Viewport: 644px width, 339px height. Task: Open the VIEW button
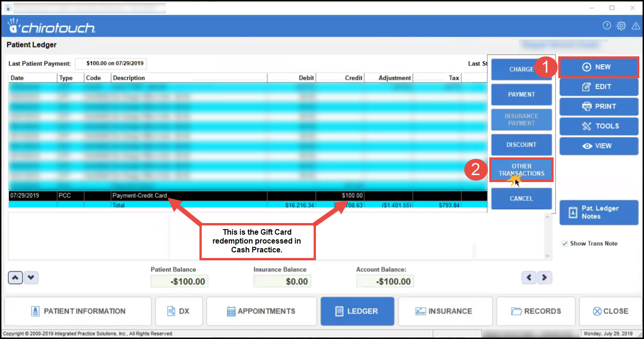pyautogui.click(x=599, y=146)
